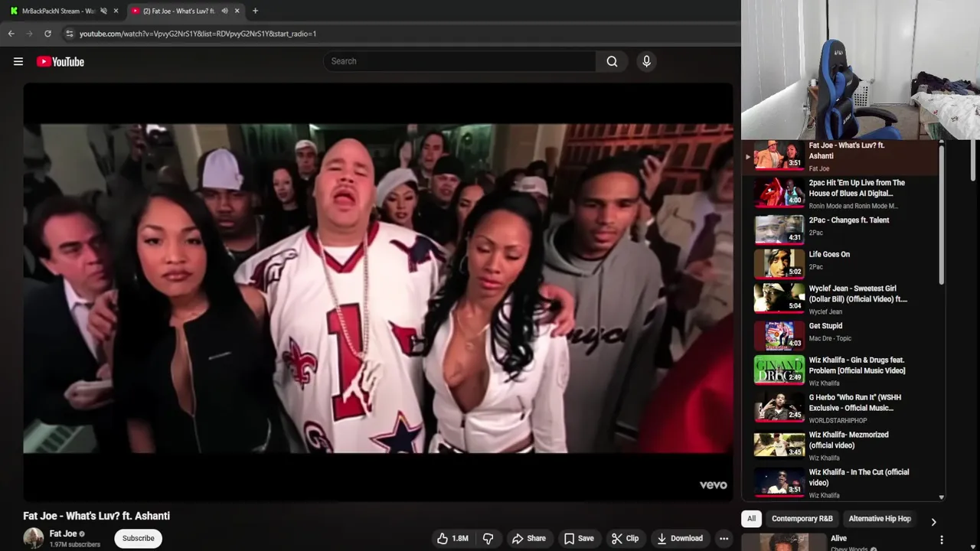The width and height of the screenshot is (980, 551).
Task: Click 'Alive' video title
Action: [x=838, y=539]
